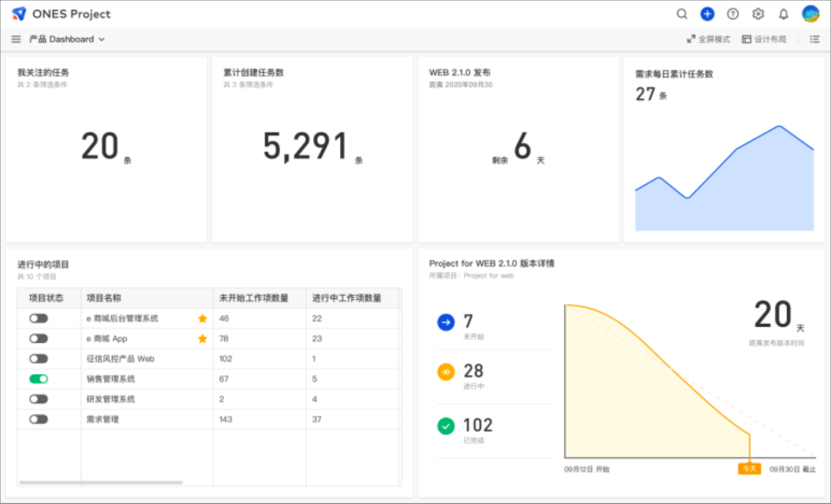Click the orange 进行中 status icon
Viewport: 831px width, 504px height.
pos(446,372)
